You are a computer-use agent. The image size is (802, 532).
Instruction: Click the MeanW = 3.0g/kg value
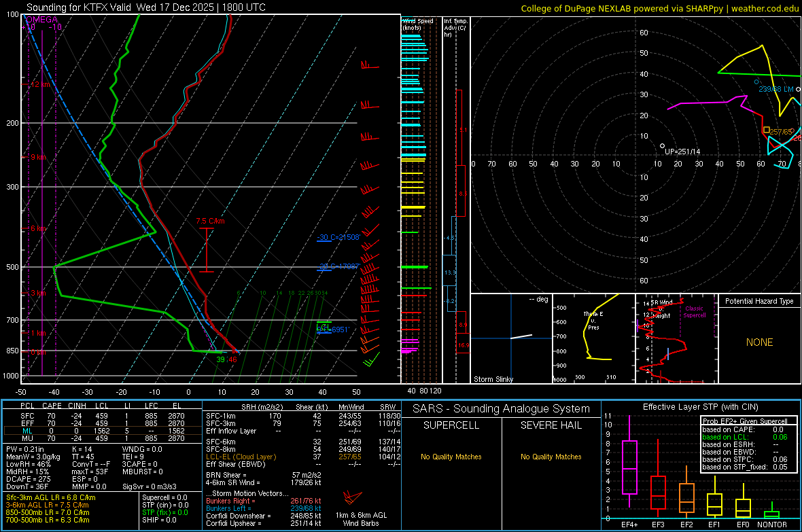[33, 457]
